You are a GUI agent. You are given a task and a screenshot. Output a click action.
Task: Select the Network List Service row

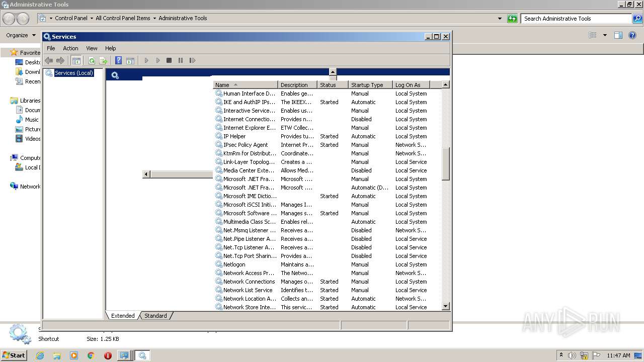point(327,290)
